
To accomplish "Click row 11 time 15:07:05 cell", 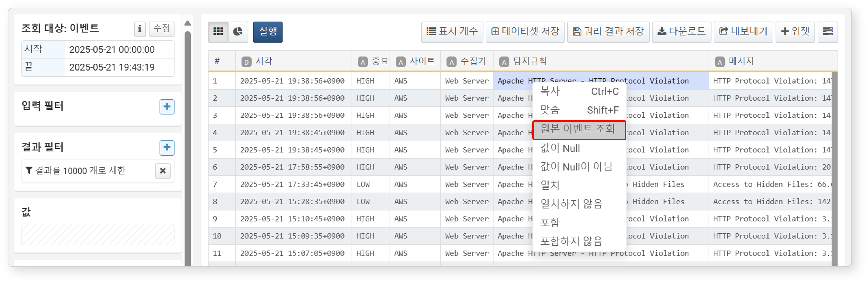I will tap(294, 253).
